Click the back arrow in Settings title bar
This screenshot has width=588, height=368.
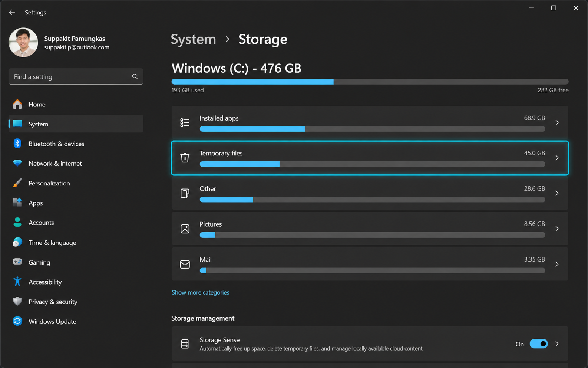coord(12,12)
